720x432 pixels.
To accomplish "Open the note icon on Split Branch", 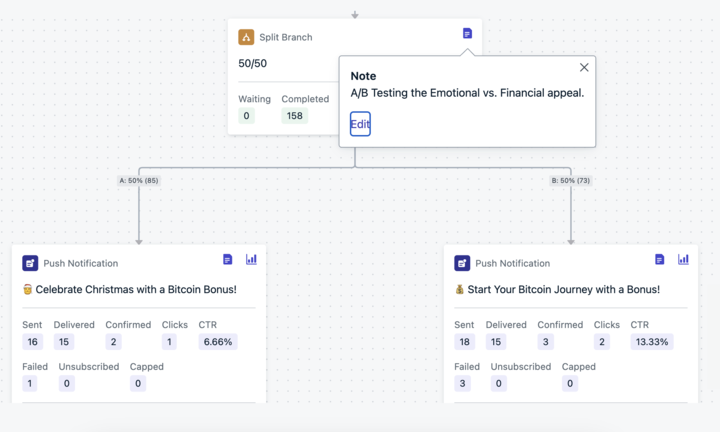I will pos(467,34).
